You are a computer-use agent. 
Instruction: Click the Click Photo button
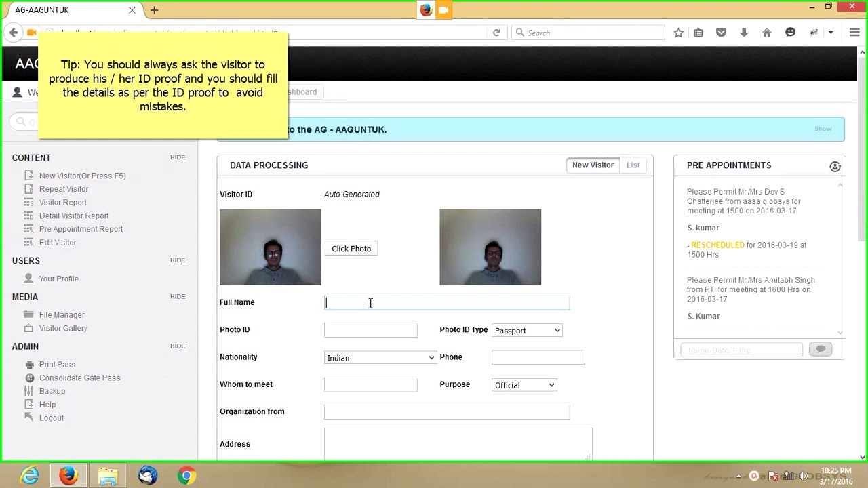pos(351,249)
